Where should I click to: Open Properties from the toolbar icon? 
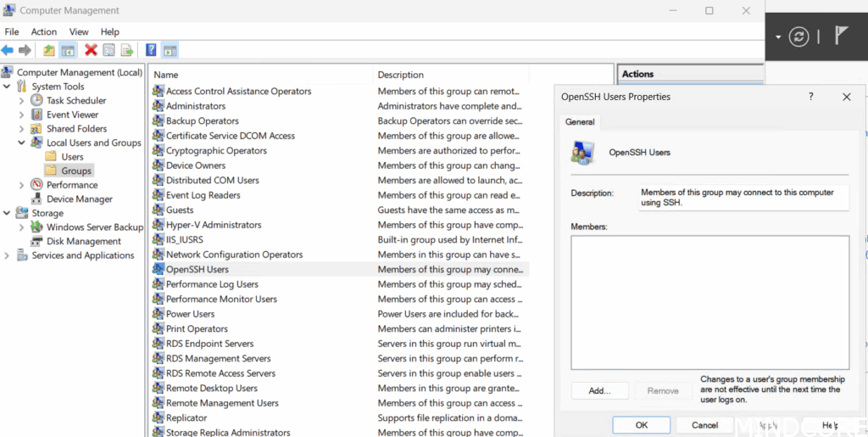[x=109, y=50]
